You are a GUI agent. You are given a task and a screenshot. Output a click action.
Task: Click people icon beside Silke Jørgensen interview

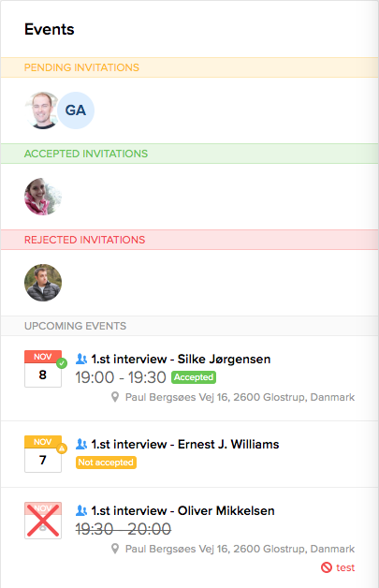point(81,359)
